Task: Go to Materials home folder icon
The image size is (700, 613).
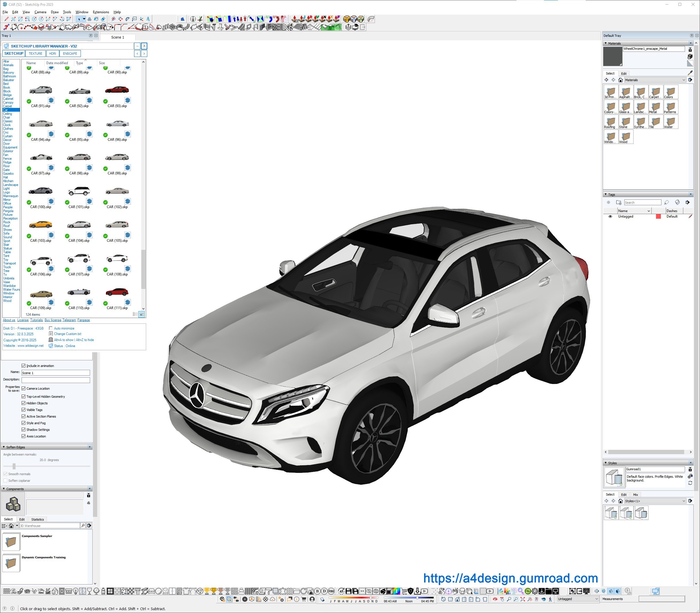Action: point(620,80)
